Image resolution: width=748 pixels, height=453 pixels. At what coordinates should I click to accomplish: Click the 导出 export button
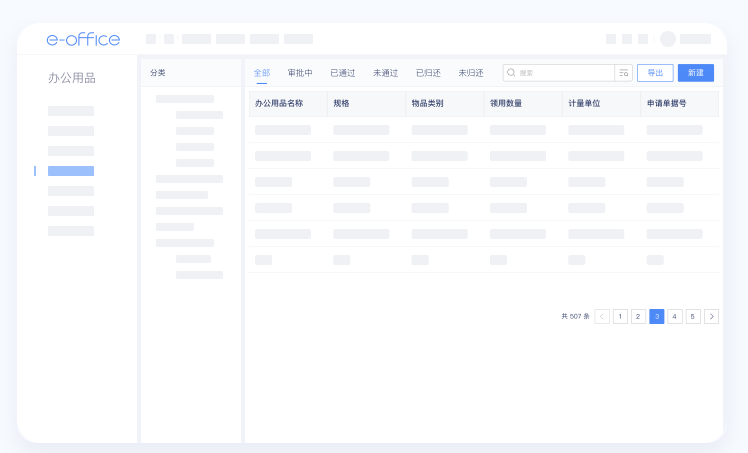(x=655, y=73)
